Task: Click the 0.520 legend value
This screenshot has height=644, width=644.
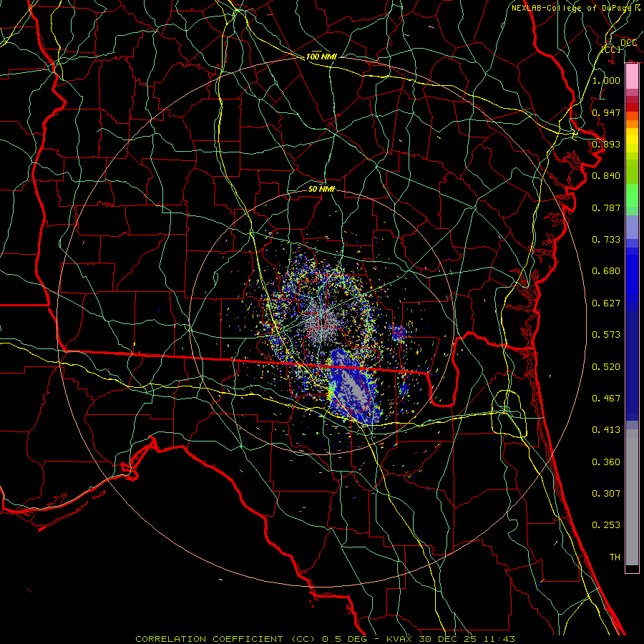Action: point(606,367)
